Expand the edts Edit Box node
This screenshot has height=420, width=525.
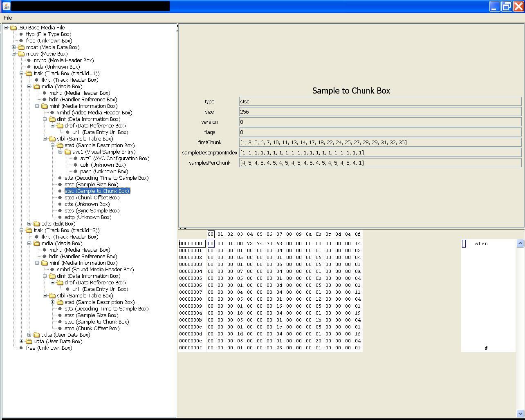tap(29, 223)
